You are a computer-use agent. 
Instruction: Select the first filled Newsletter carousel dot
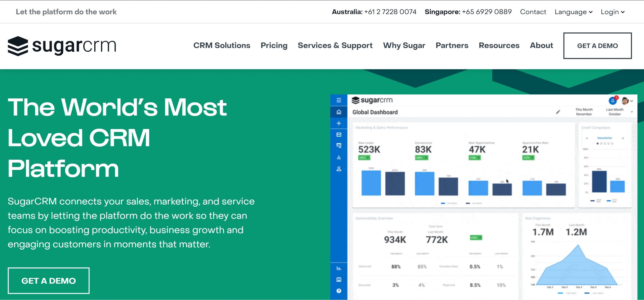(x=597, y=143)
